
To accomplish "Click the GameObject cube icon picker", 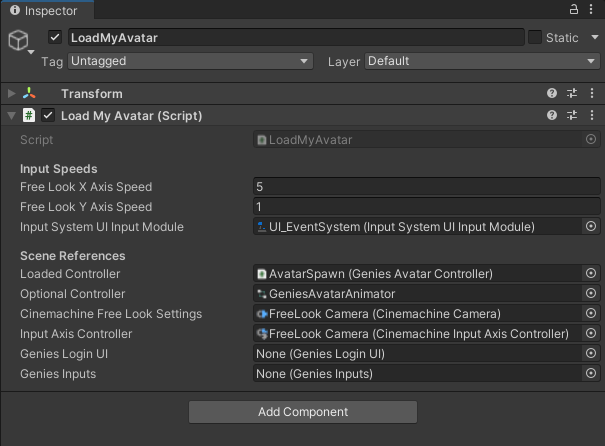I will 20,42.
